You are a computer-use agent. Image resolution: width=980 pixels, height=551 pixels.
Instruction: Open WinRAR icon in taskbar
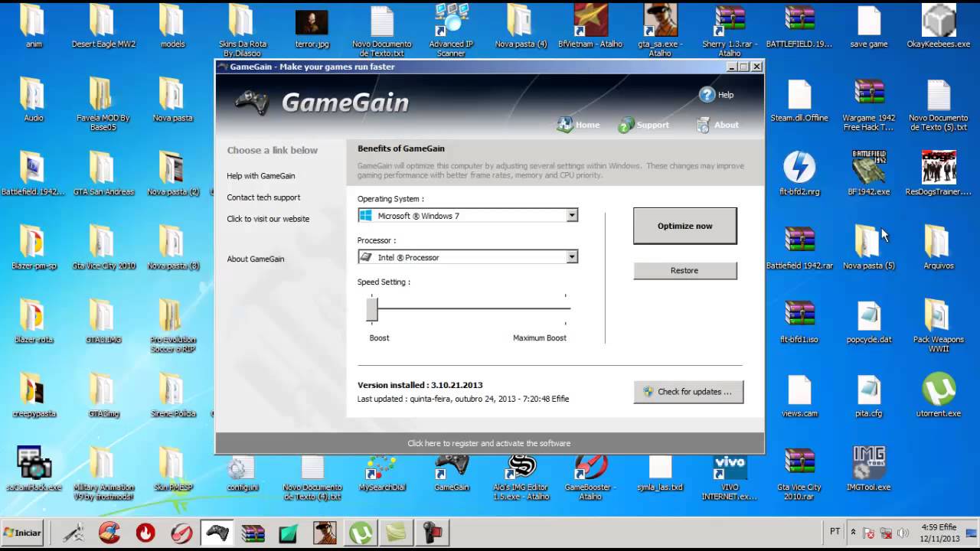click(x=253, y=533)
